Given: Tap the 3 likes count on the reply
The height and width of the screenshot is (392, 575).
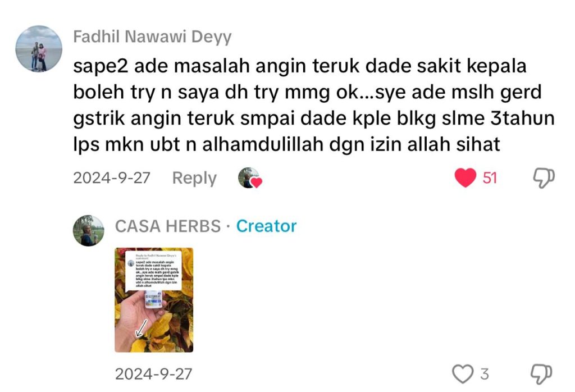Looking at the screenshot, I should [x=485, y=374].
